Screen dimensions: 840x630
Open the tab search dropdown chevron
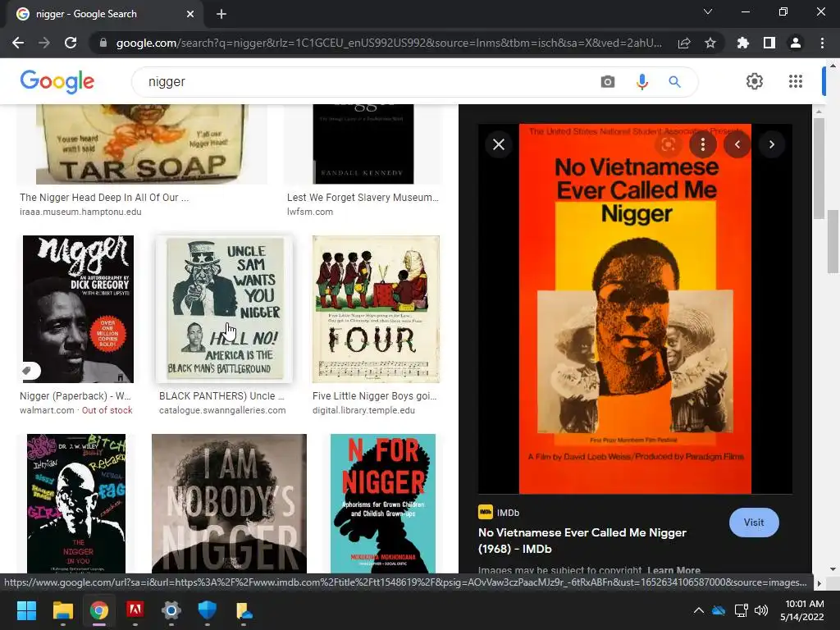coord(708,11)
